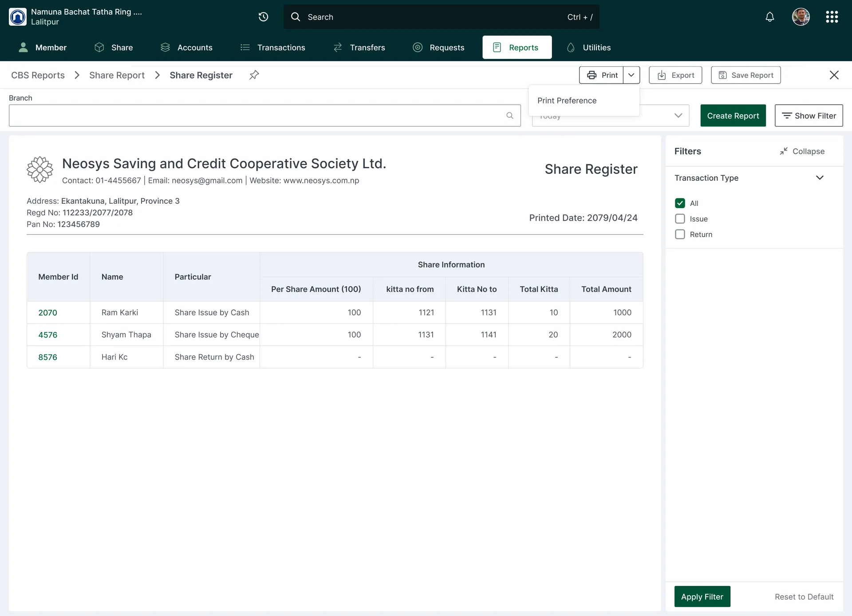Click the Save Report button

[x=746, y=75]
